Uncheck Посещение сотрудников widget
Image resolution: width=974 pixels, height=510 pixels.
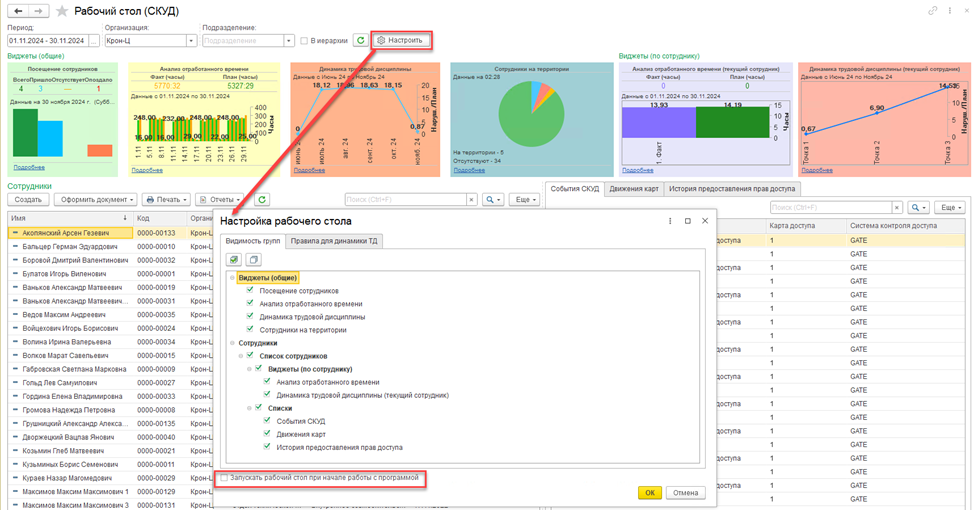[250, 291]
